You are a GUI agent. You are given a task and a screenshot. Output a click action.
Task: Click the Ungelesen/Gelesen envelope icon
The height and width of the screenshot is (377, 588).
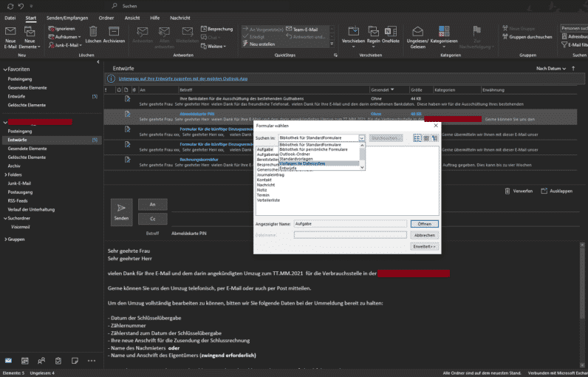click(419, 32)
